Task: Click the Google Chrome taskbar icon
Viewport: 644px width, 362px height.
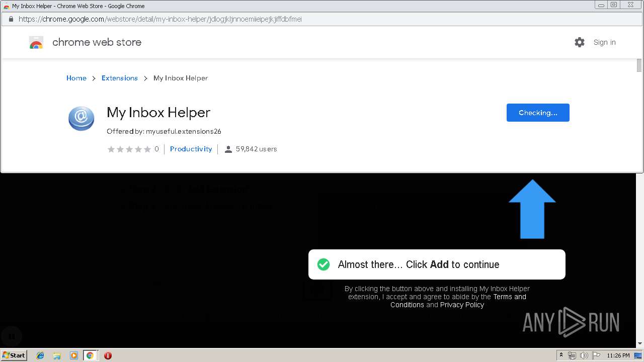Action: [90, 355]
